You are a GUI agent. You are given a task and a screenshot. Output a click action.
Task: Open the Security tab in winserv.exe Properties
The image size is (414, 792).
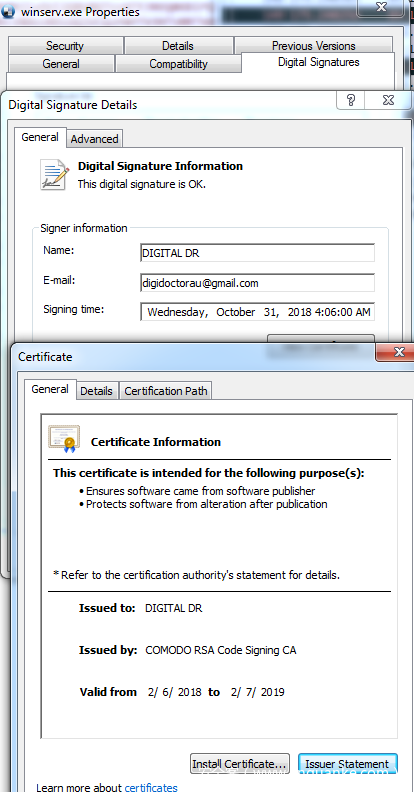pyautogui.click(x=65, y=45)
